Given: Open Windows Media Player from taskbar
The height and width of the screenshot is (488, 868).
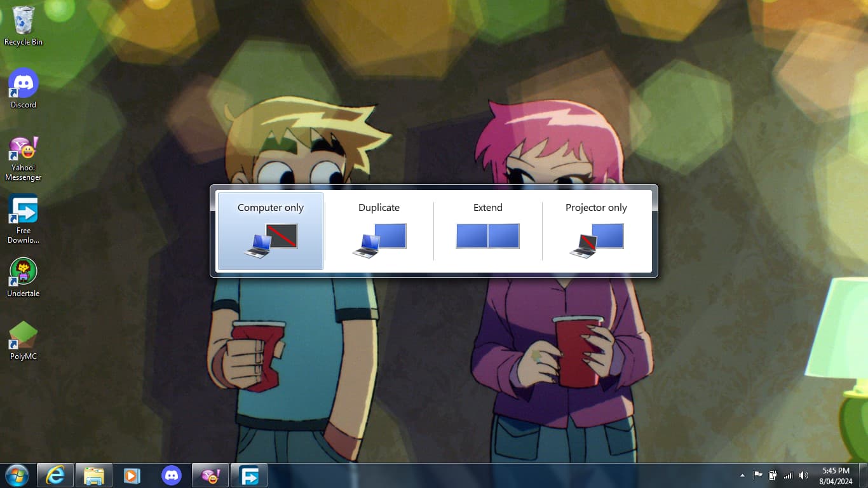Looking at the screenshot, I should 132,475.
